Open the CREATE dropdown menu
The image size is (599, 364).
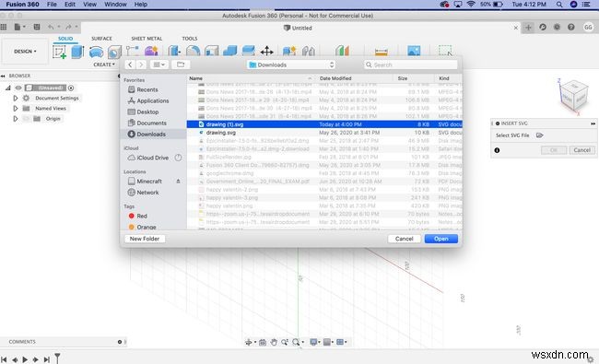click(x=104, y=65)
